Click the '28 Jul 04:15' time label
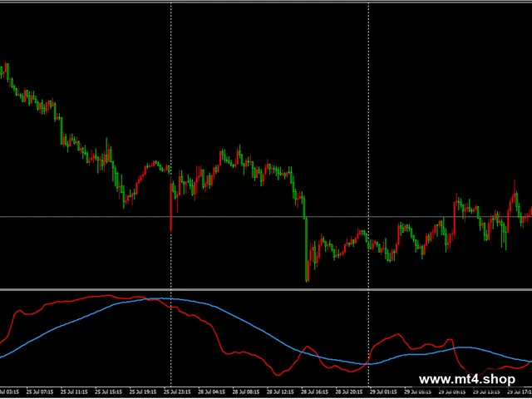This screenshot has width=532, height=399. point(212,392)
